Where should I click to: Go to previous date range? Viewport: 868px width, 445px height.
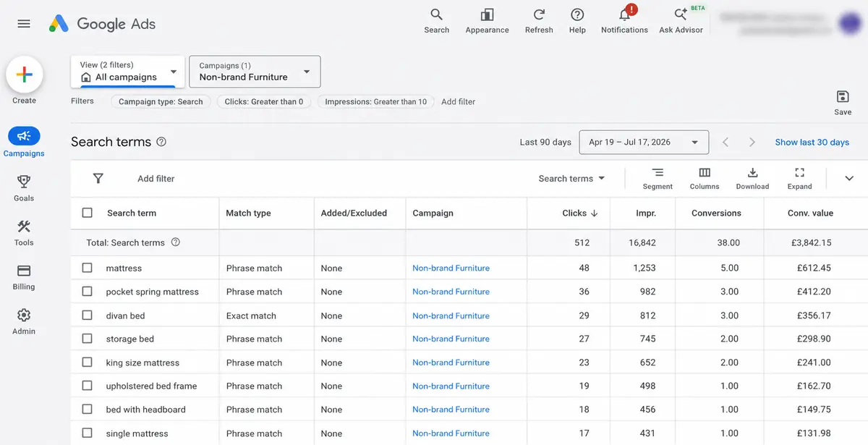(x=726, y=143)
